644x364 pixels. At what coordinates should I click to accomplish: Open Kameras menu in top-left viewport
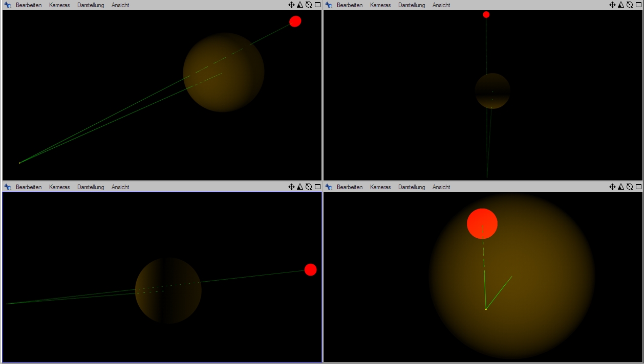click(x=59, y=5)
